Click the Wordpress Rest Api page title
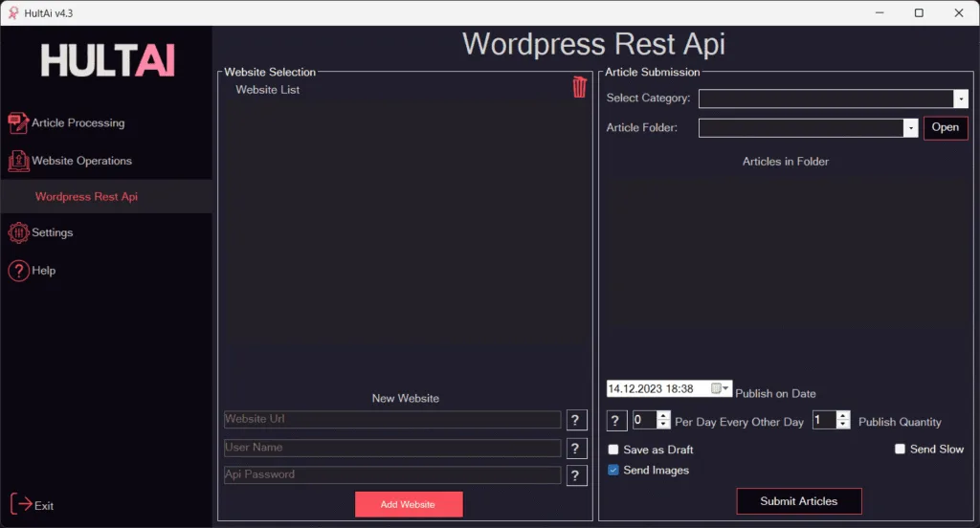Viewport: 980px width, 528px height. click(593, 44)
